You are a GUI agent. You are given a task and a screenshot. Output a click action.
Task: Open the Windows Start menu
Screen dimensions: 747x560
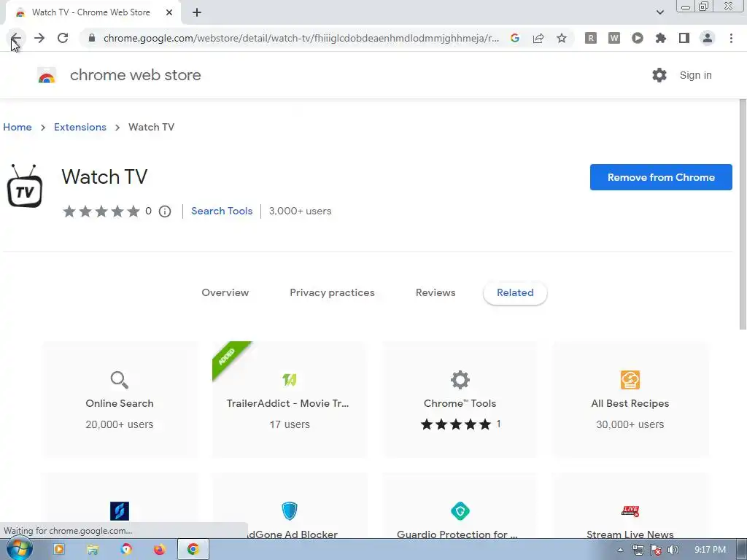point(19,549)
